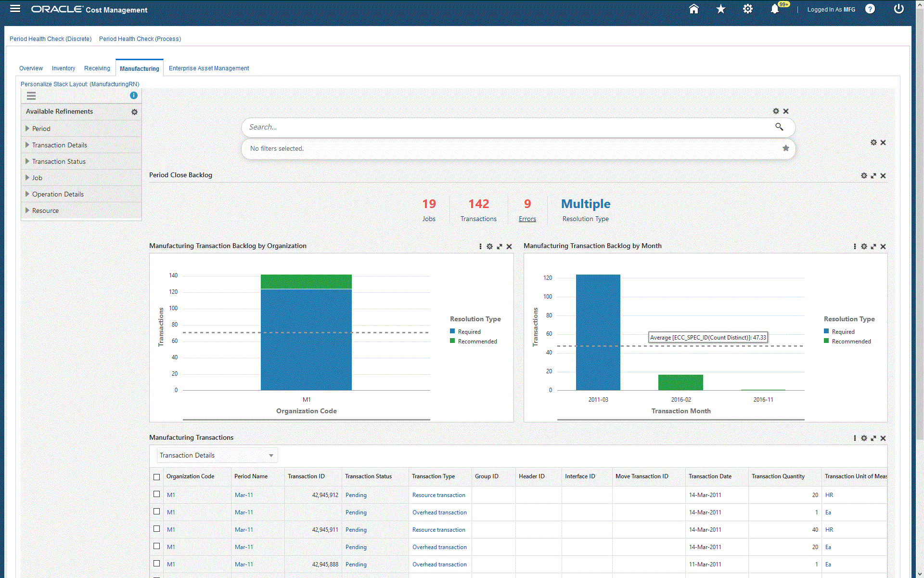Image resolution: width=924 pixels, height=578 pixels.
Task: Click the Logout power icon
Action: point(898,9)
